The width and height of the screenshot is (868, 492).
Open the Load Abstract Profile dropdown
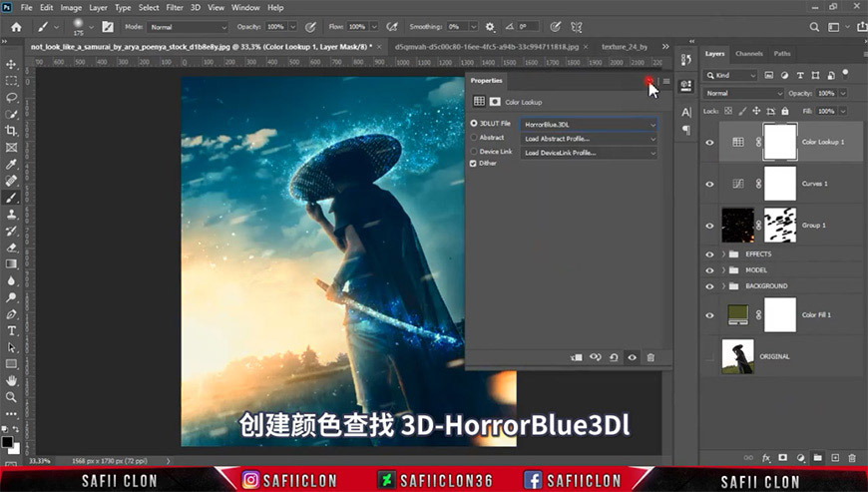coord(589,139)
